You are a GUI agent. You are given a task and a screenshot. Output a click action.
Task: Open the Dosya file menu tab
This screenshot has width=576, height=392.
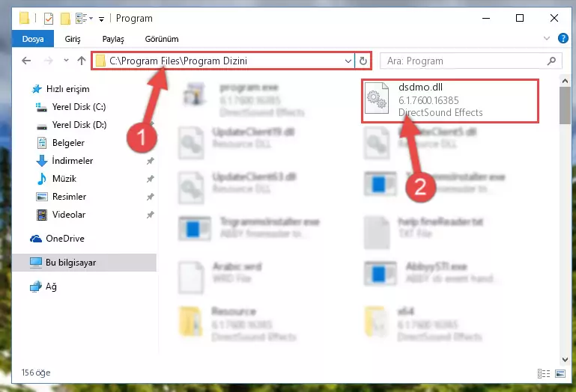click(x=33, y=39)
